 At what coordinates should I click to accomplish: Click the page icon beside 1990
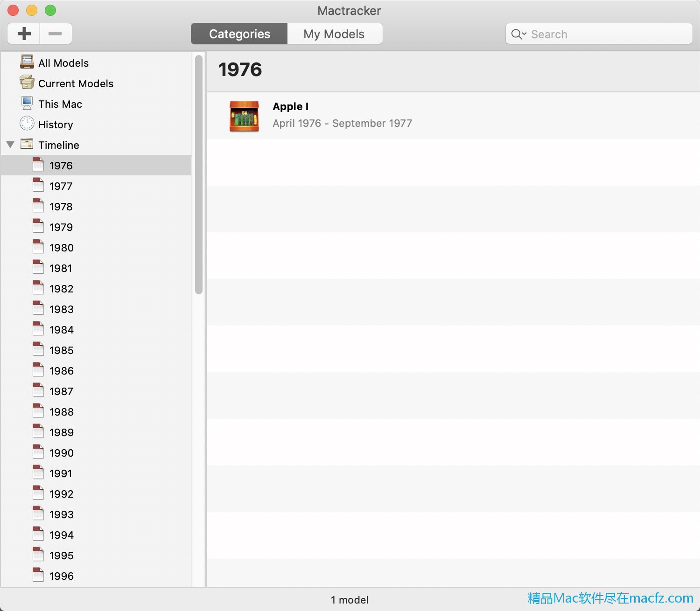click(38, 452)
